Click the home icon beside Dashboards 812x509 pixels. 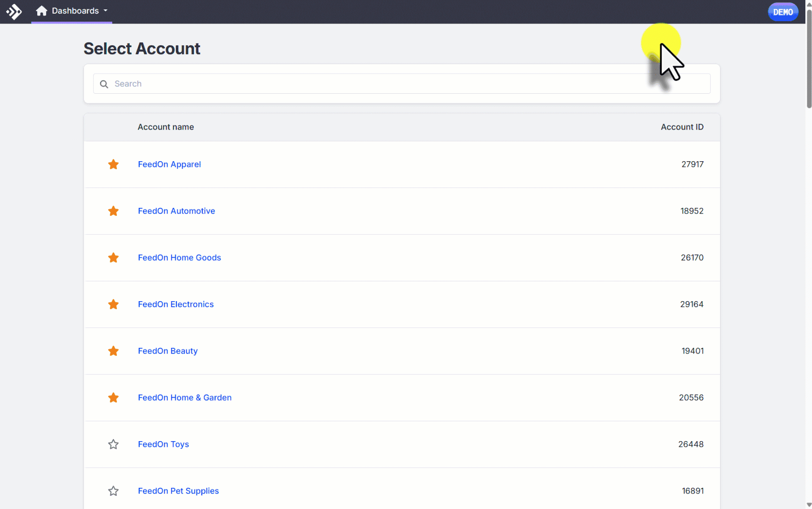tap(41, 11)
